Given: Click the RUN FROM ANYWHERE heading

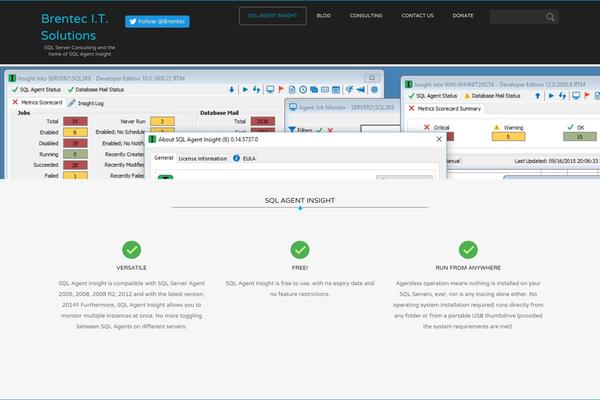Looking at the screenshot, I should (468, 268).
